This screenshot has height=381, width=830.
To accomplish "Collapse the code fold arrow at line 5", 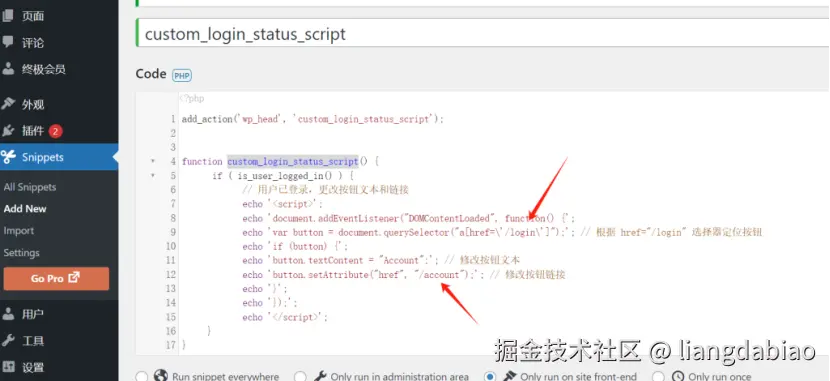I will pyautogui.click(x=153, y=175).
